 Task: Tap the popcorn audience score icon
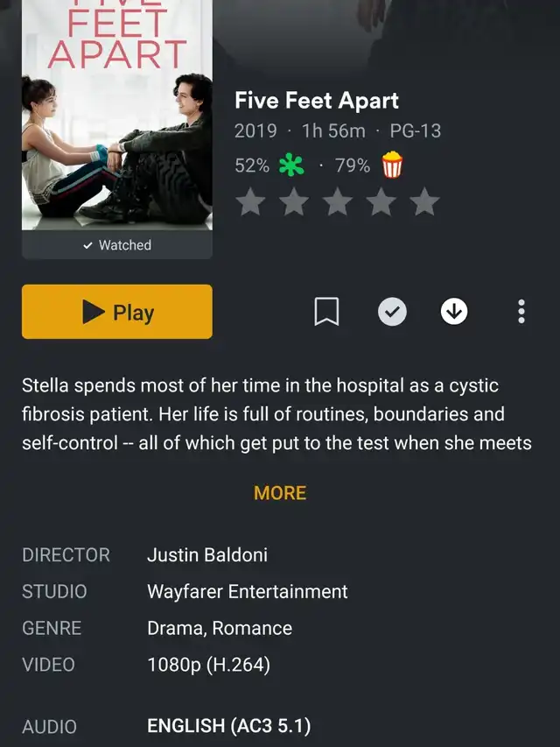pyautogui.click(x=392, y=165)
